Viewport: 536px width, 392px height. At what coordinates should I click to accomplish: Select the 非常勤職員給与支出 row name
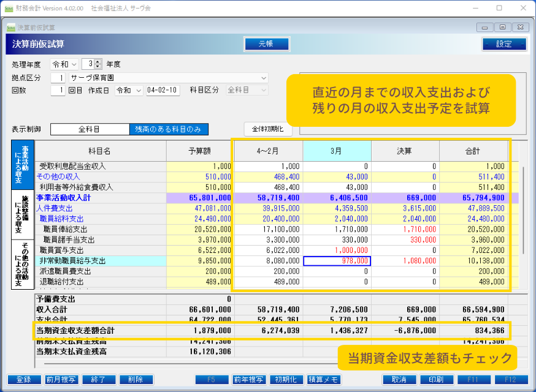101,261
